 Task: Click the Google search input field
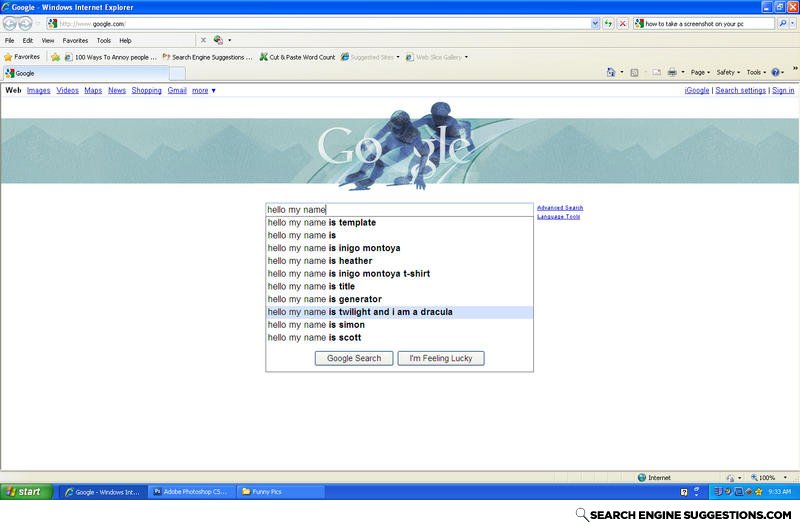[399, 210]
